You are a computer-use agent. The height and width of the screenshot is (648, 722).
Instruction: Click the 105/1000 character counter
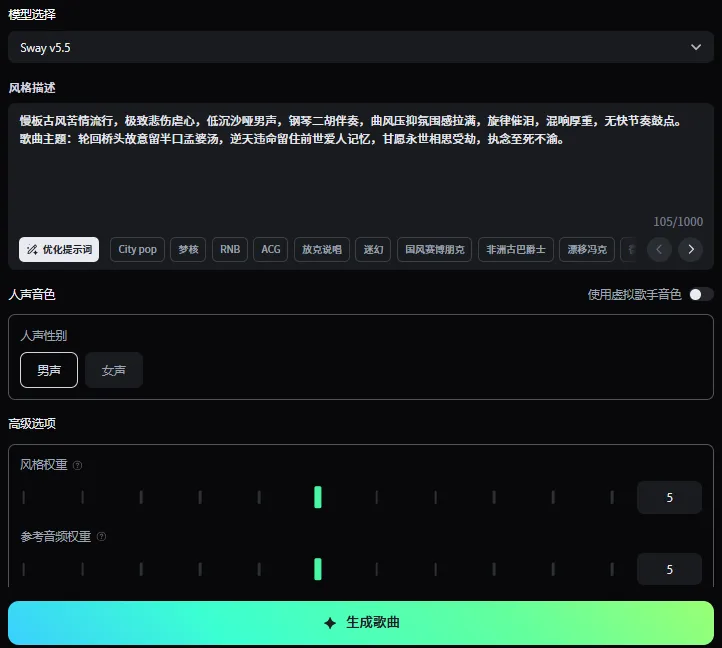(678, 222)
